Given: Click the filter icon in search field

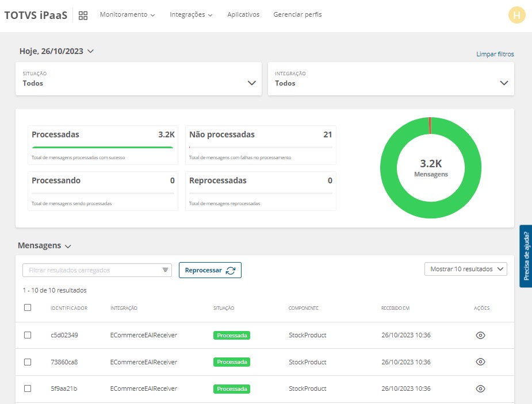Looking at the screenshot, I should [165, 270].
